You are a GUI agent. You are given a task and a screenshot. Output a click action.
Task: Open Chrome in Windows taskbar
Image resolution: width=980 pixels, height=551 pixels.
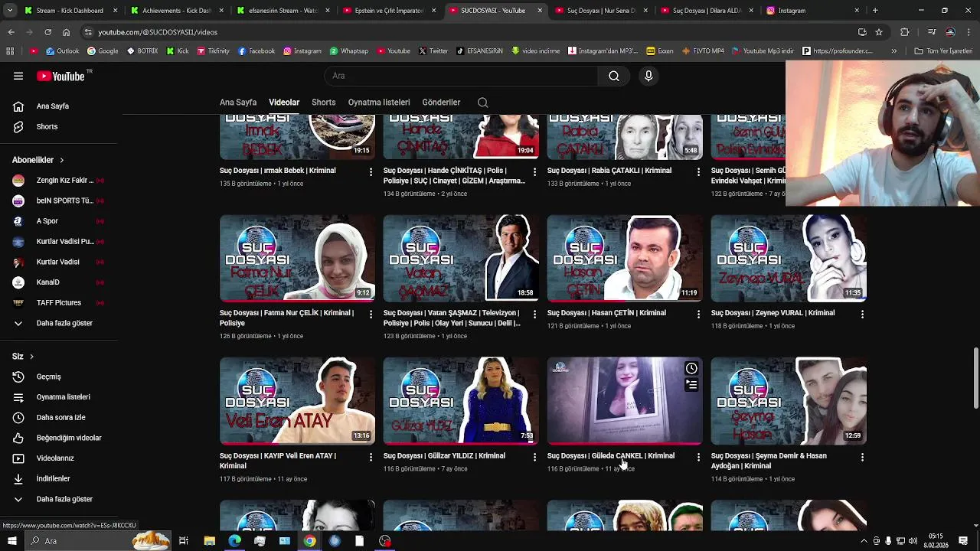pos(309,541)
